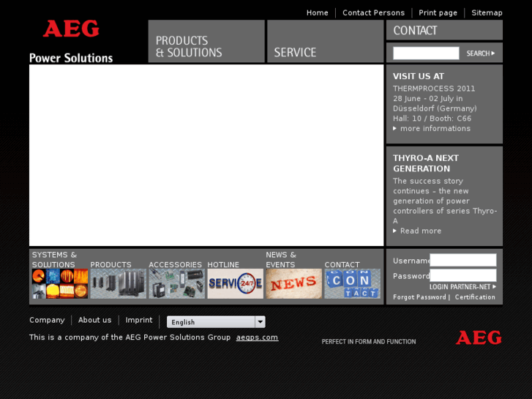Open the About us footer link
Image resolution: width=532 pixels, height=399 pixels.
click(x=94, y=320)
